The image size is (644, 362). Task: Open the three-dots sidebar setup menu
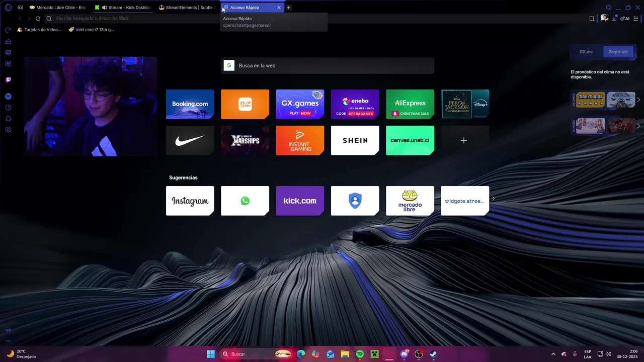coord(8,341)
